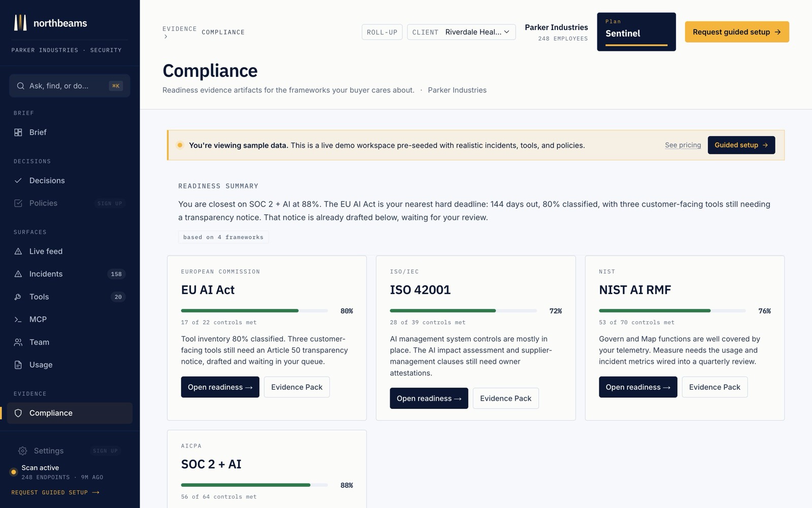
Task: Click the Brief grid icon
Action: pyautogui.click(x=18, y=132)
